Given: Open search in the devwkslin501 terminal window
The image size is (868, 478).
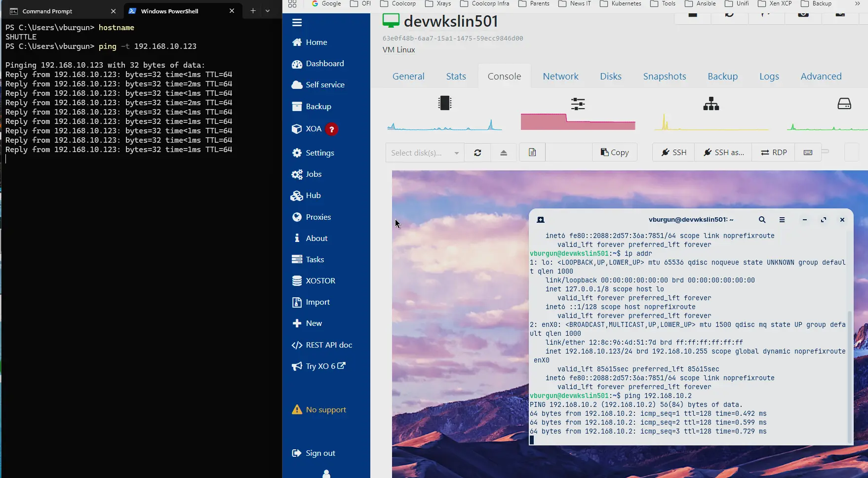Looking at the screenshot, I should tap(761, 220).
